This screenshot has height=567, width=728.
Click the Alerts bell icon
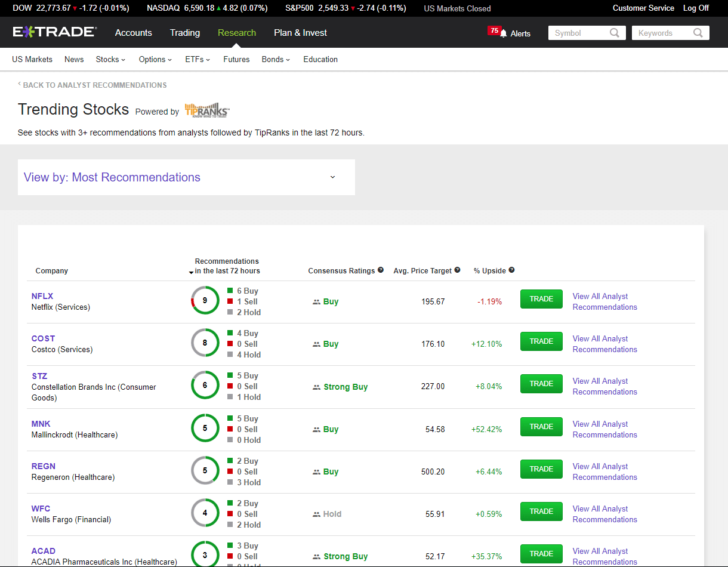(x=504, y=33)
